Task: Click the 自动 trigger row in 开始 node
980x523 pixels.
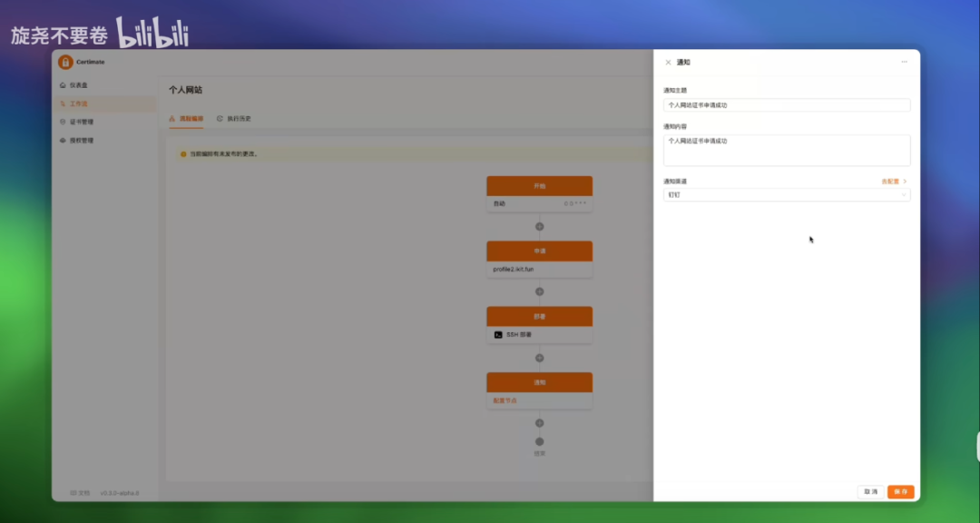Action: click(539, 204)
